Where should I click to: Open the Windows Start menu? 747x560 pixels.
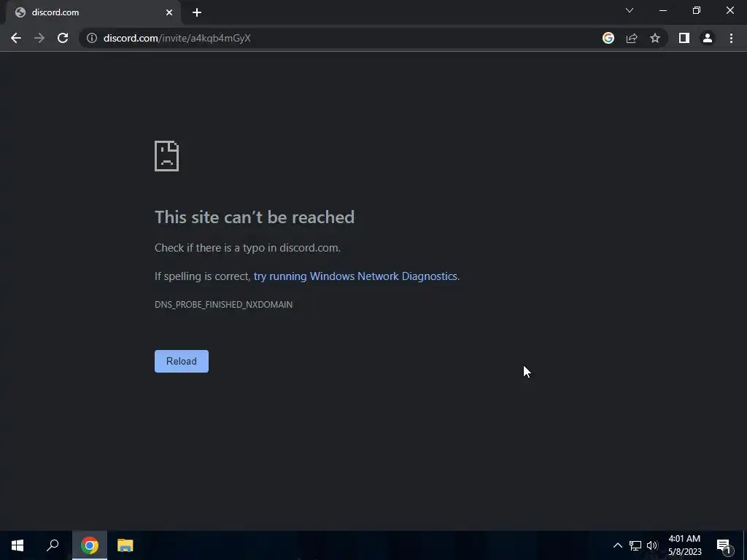[x=18, y=545]
